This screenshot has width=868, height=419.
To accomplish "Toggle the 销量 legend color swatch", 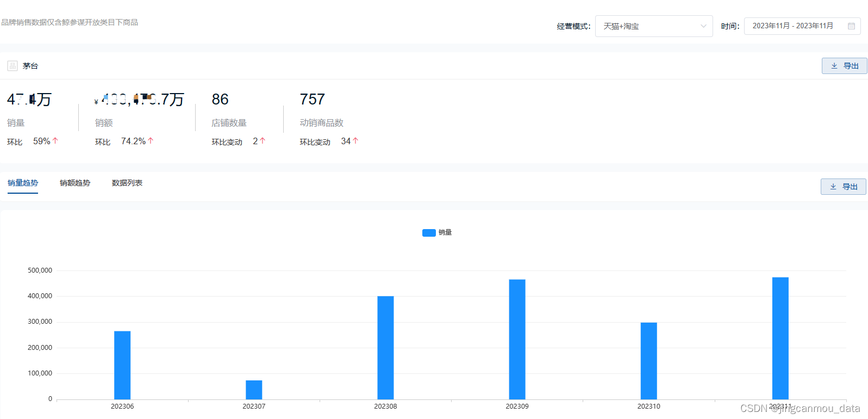I will [429, 232].
